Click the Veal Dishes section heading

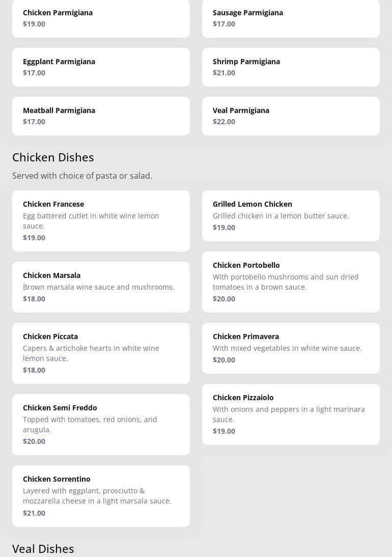[x=43, y=549]
